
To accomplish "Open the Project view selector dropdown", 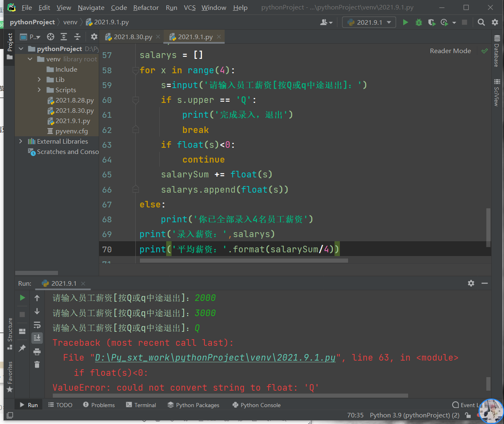I will click(30, 37).
